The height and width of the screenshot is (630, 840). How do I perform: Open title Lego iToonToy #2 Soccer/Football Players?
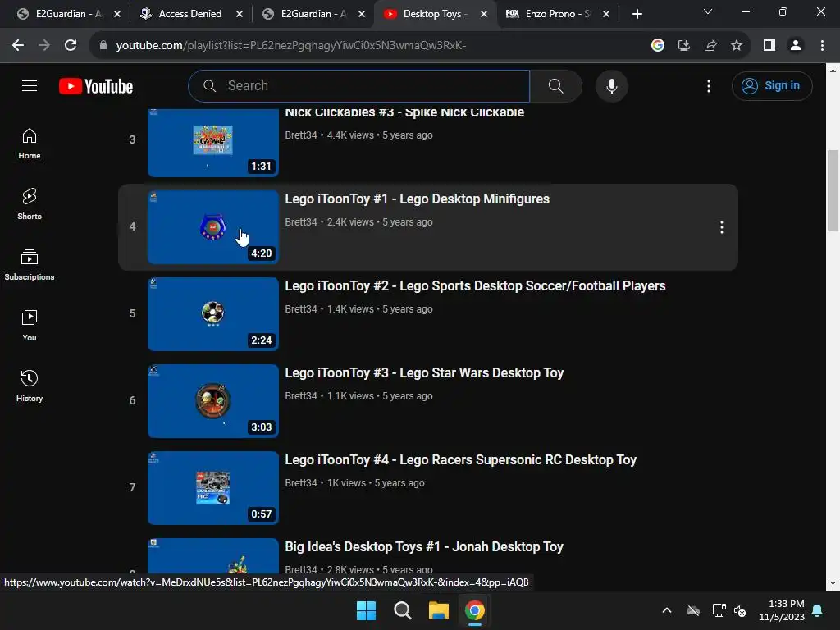pos(475,285)
